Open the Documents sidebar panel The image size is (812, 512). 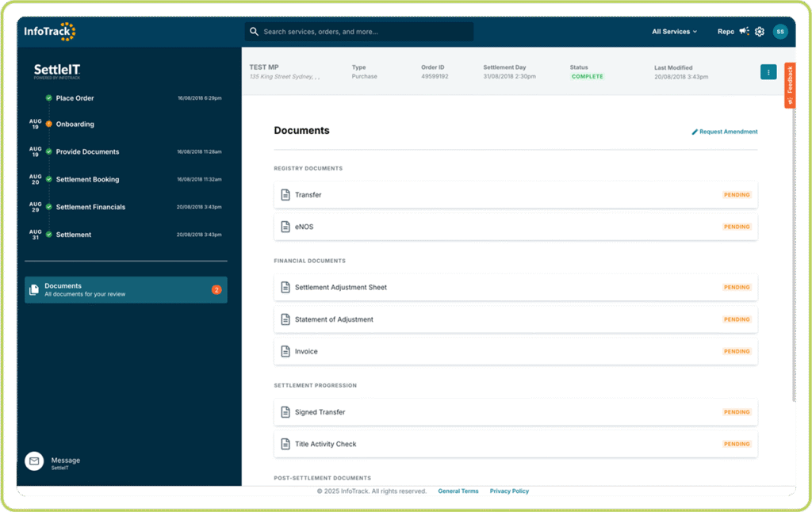pyautogui.click(x=126, y=290)
